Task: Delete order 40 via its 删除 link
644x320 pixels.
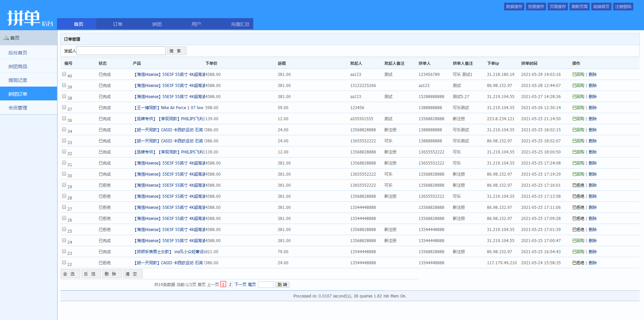Action: [593, 75]
